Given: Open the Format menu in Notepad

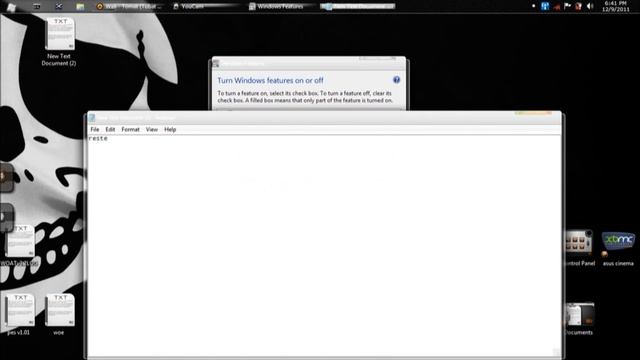Looking at the screenshot, I should 131,129.
